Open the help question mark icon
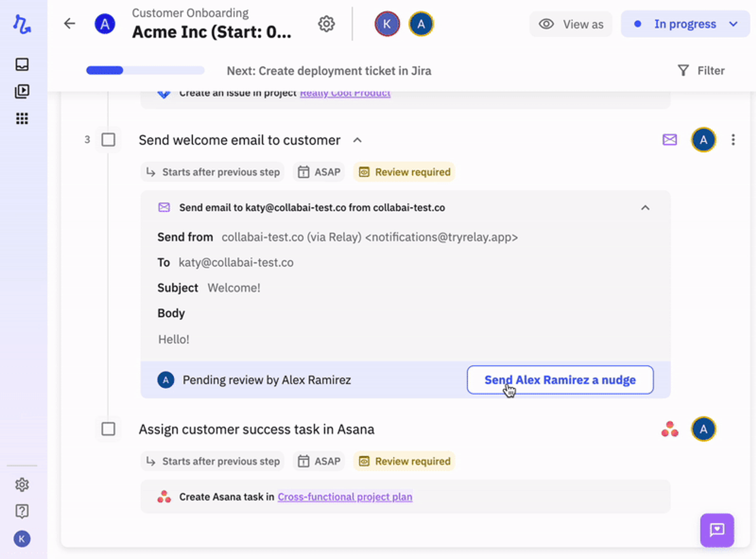Image resolution: width=756 pixels, height=559 pixels. [22, 511]
